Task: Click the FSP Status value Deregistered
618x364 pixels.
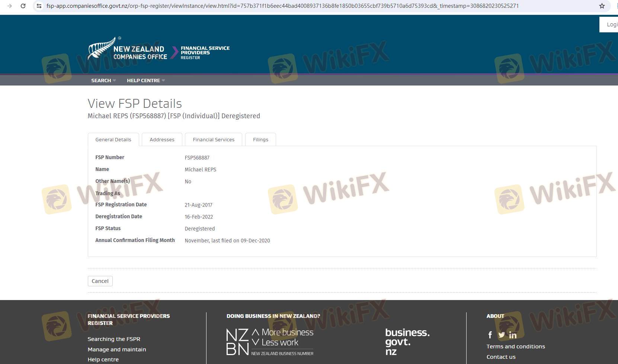Action: (x=200, y=229)
